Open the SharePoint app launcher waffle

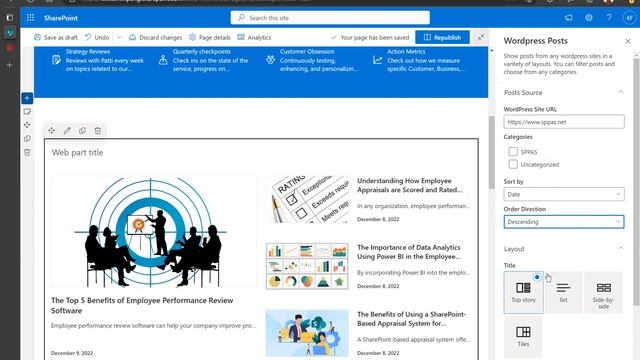tap(30, 18)
